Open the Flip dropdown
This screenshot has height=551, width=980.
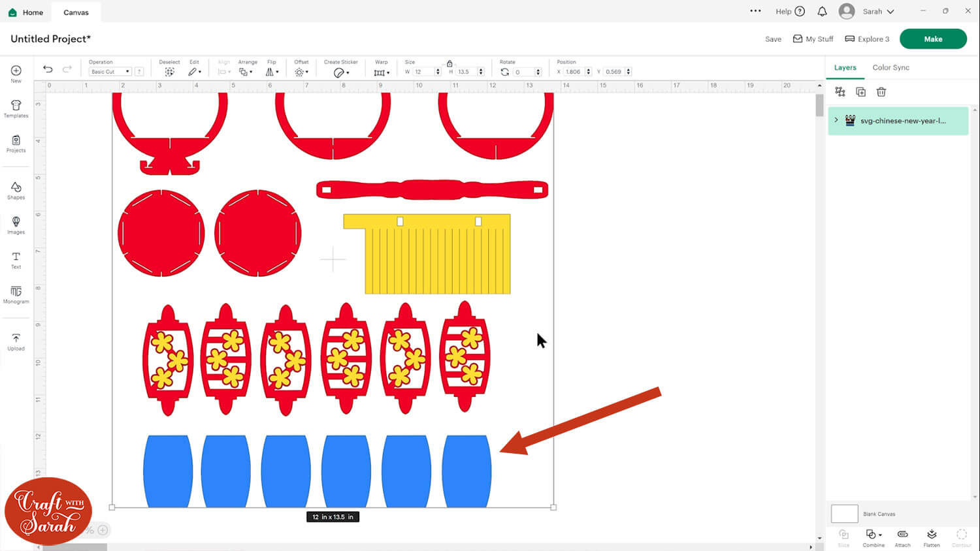click(x=272, y=72)
